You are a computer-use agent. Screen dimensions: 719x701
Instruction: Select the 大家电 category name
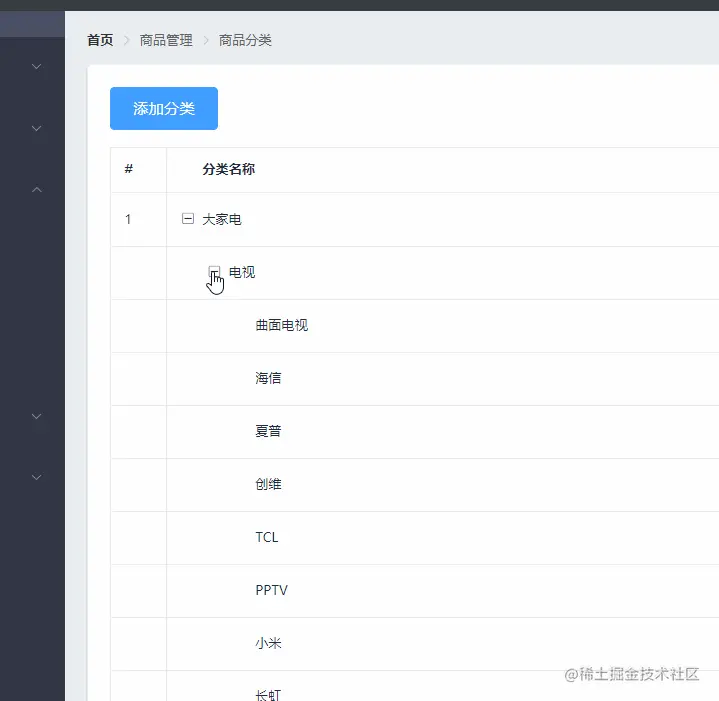click(x=222, y=219)
